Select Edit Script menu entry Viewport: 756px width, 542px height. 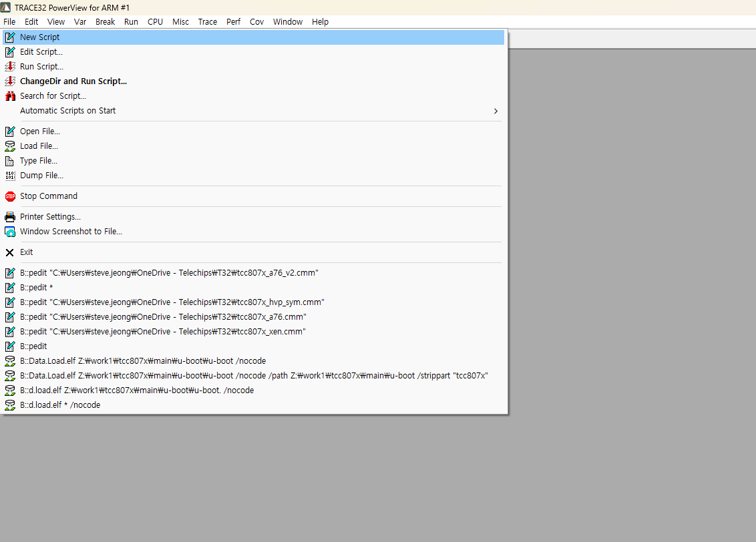point(41,52)
